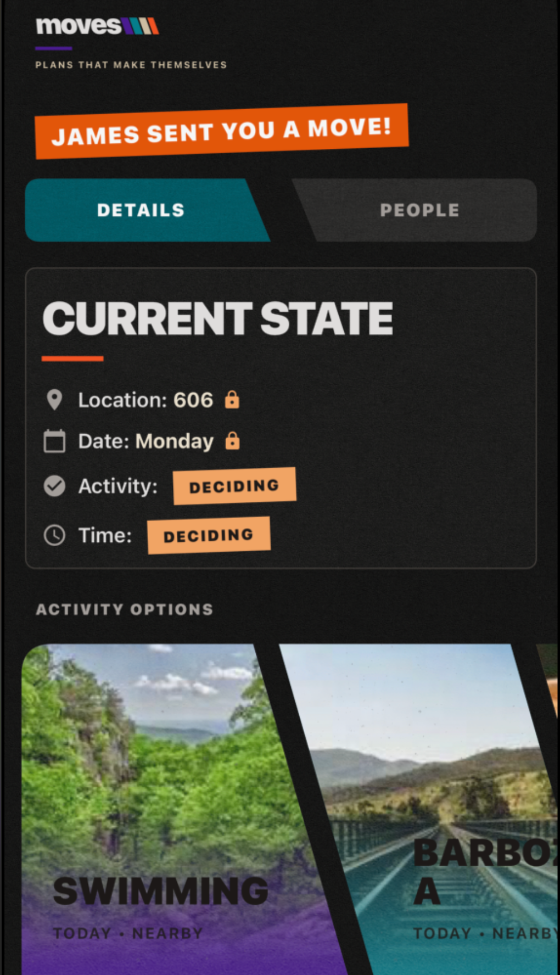The image size is (560, 975).
Task: Tap the clock icon next to Time
Action: [x=54, y=535]
